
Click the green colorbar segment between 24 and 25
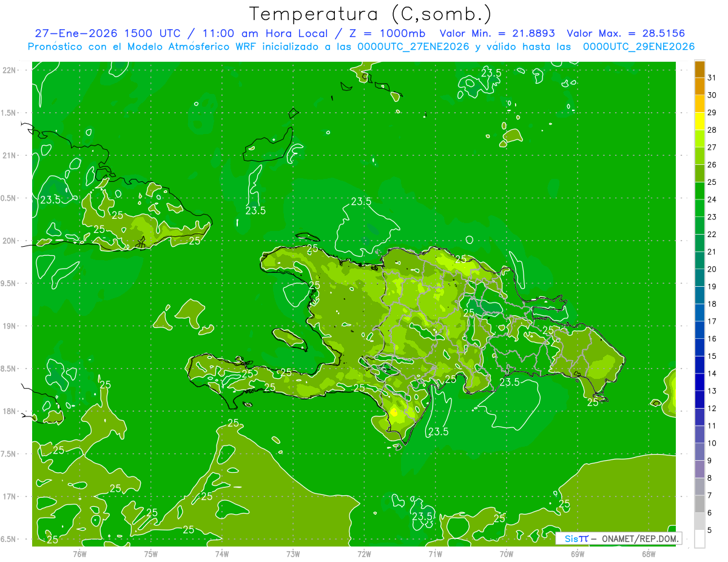tap(699, 191)
